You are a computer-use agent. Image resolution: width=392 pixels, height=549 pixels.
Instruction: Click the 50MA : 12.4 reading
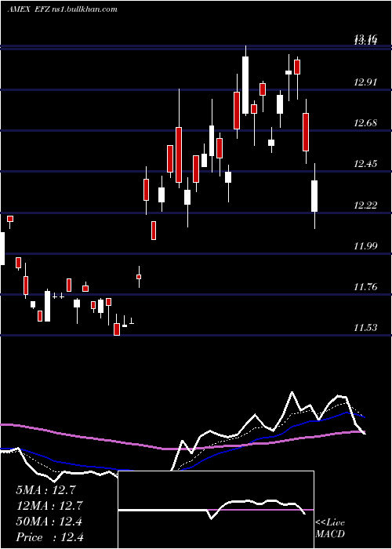click(49, 522)
